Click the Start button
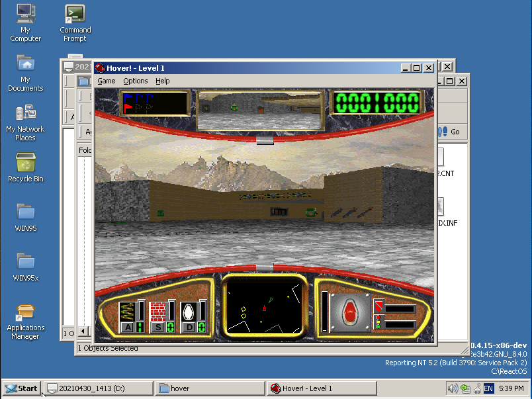Screen dimensions: 532x399 pos(22,388)
